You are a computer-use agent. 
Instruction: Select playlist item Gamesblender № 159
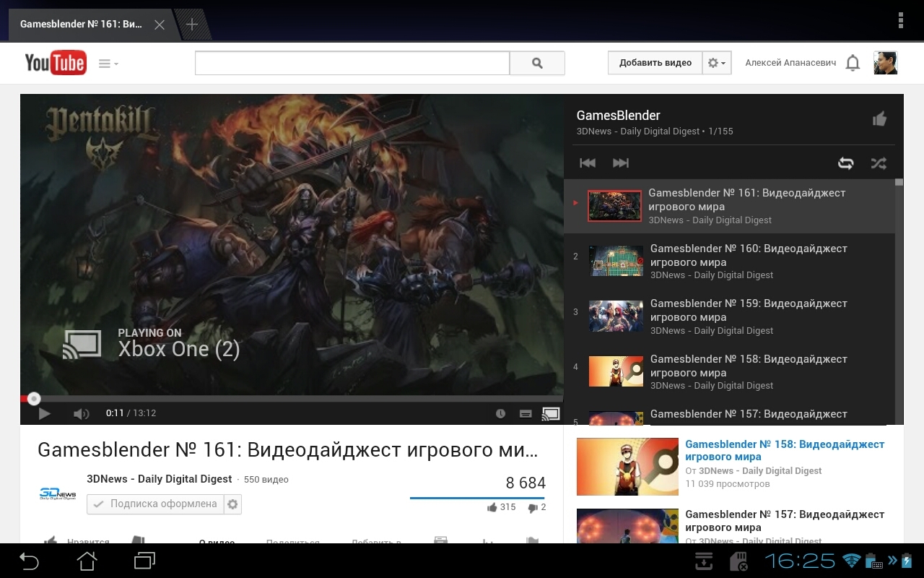point(729,316)
